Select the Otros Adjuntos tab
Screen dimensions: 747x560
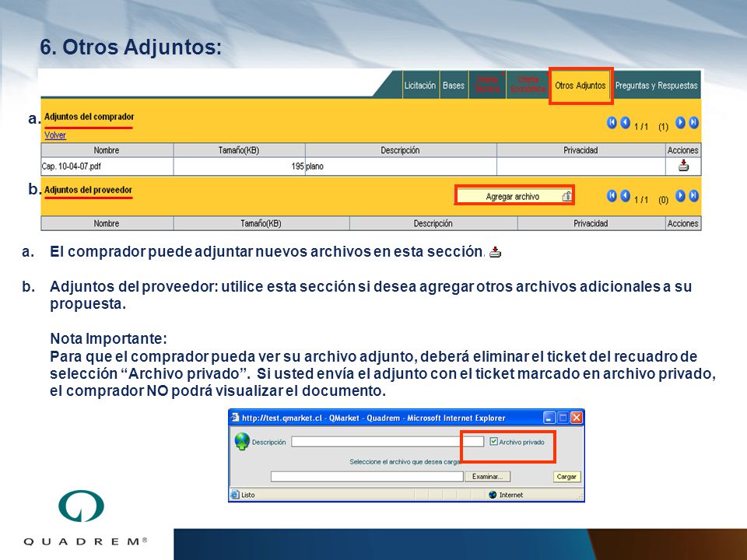[580, 86]
